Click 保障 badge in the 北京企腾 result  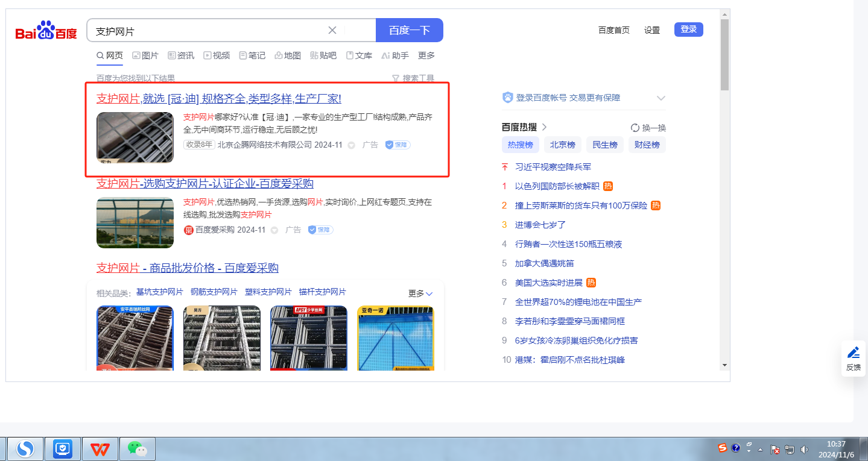398,145
